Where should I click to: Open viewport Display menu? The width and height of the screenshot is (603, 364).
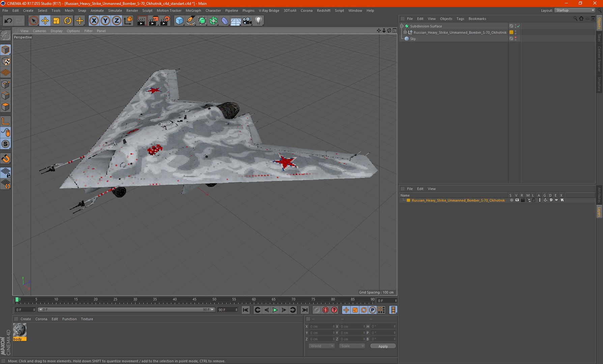(57, 31)
